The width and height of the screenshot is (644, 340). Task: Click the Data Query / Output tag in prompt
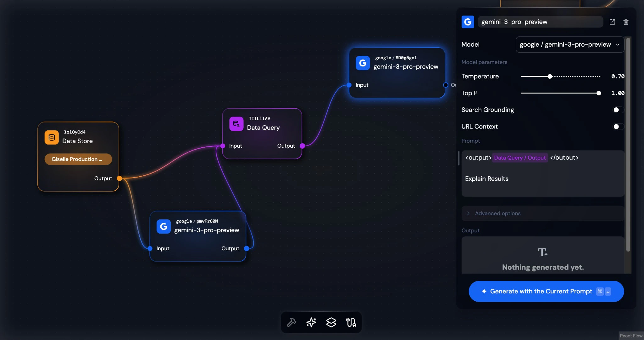tap(520, 158)
